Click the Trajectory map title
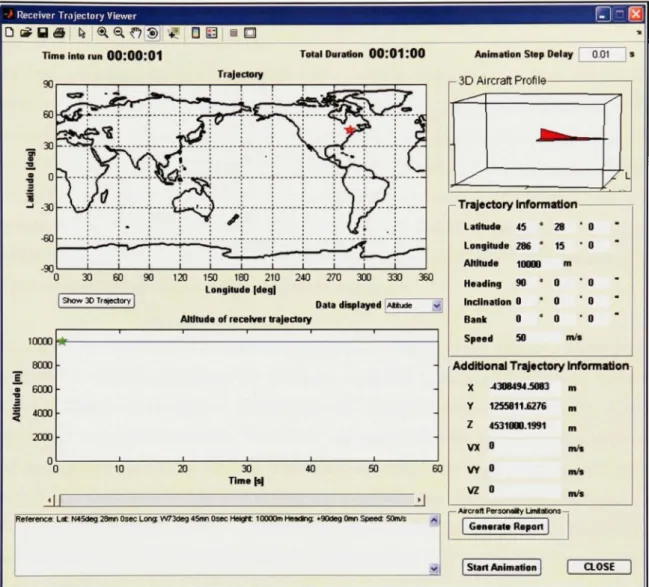This screenshot has width=649, height=587. (x=240, y=75)
